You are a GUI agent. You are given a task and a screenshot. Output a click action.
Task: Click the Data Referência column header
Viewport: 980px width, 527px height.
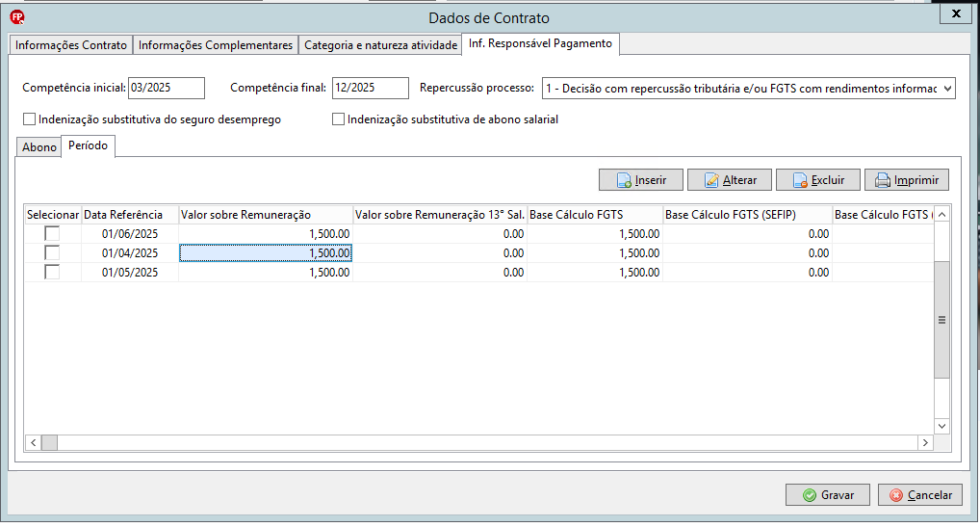130,215
